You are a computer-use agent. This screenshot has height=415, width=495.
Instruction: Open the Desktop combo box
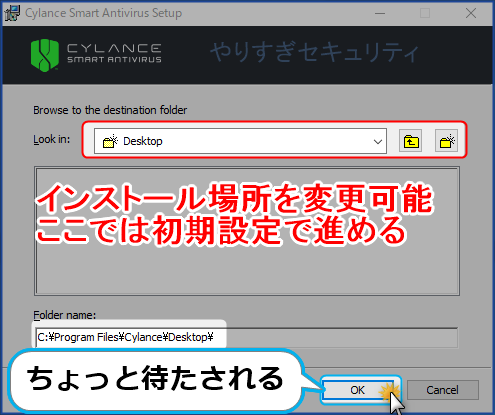click(240, 141)
